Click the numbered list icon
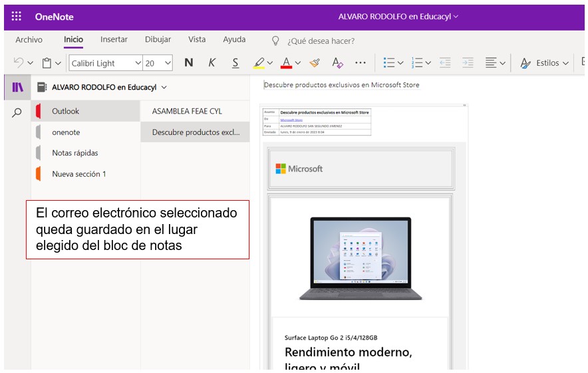Screen dimensions: 588x373 [x=416, y=62]
